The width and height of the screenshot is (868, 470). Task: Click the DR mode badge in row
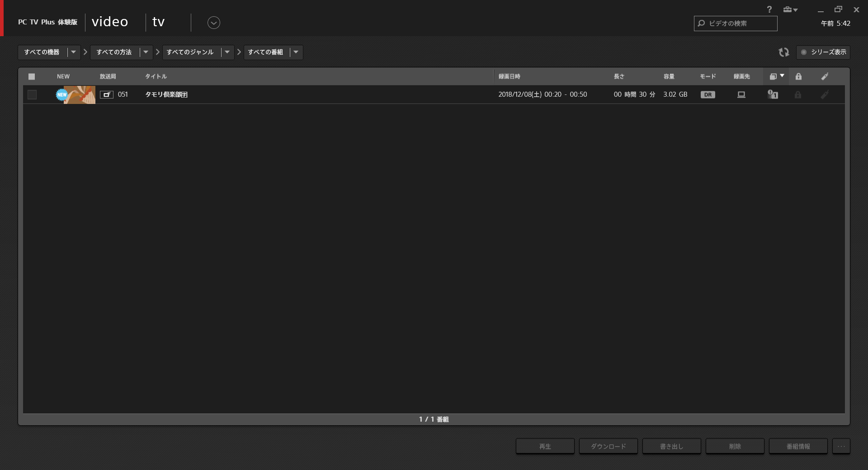pyautogui.click(x=708, y=94)
